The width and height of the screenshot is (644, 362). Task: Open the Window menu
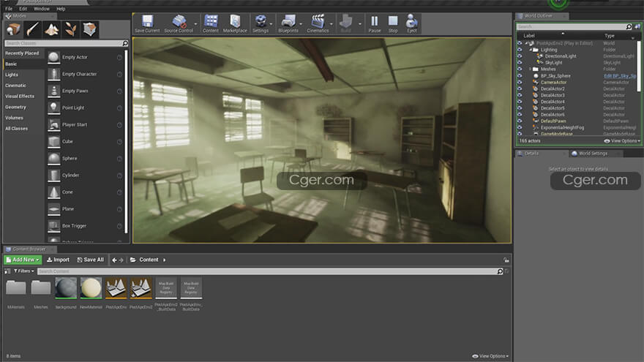42,9
